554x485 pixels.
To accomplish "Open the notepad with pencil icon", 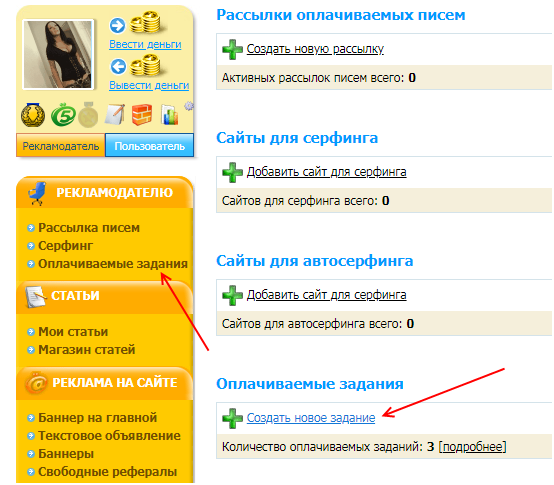I will point(115,114).
